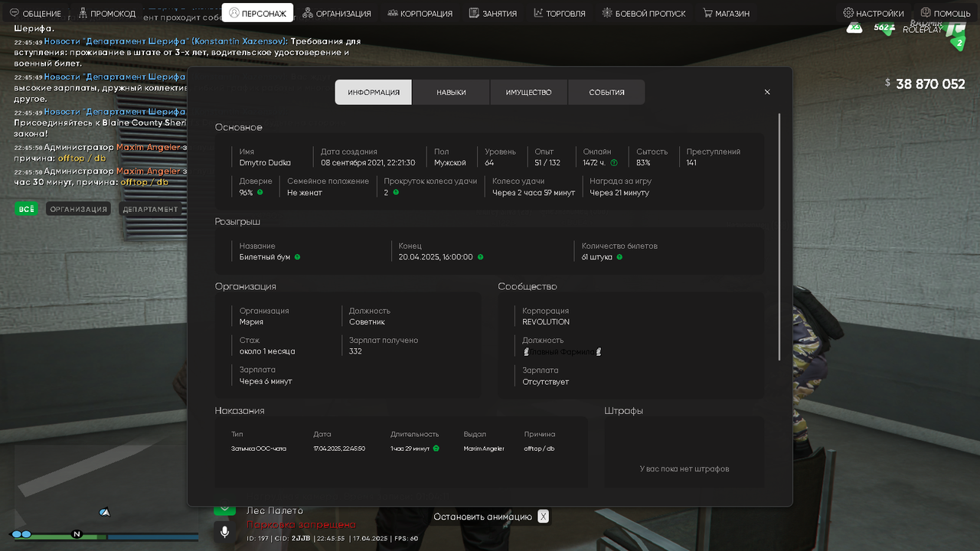Click the green dot beside Прокруток колеса удачи
Screen dimensions: 980x551
[396, 192]
